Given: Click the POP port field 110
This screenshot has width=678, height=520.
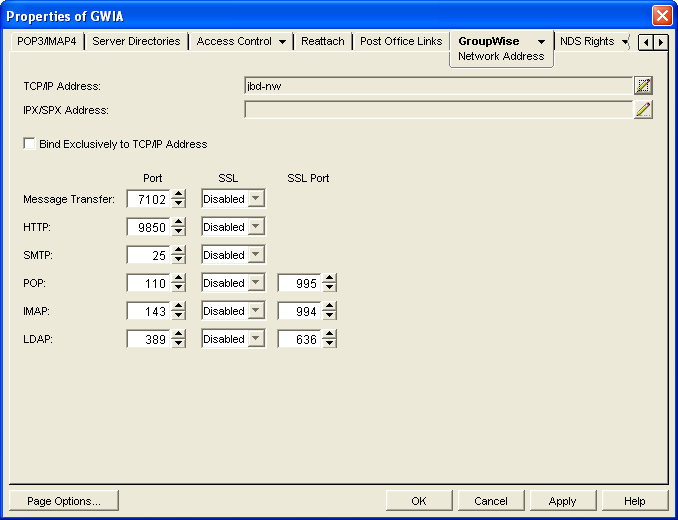Looking at the screenshot, I should coord(148,283).
